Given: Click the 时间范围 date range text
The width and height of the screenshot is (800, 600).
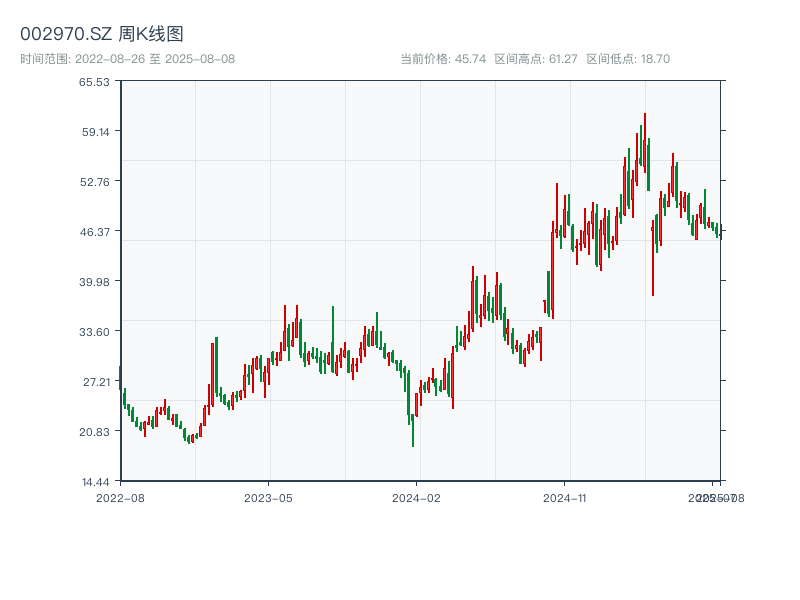Looking at the screenshot, I should [127, 59].
